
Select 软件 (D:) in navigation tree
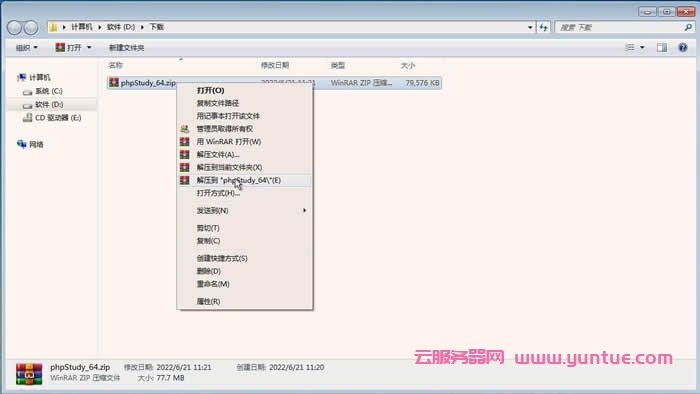(x=49, y=105)
